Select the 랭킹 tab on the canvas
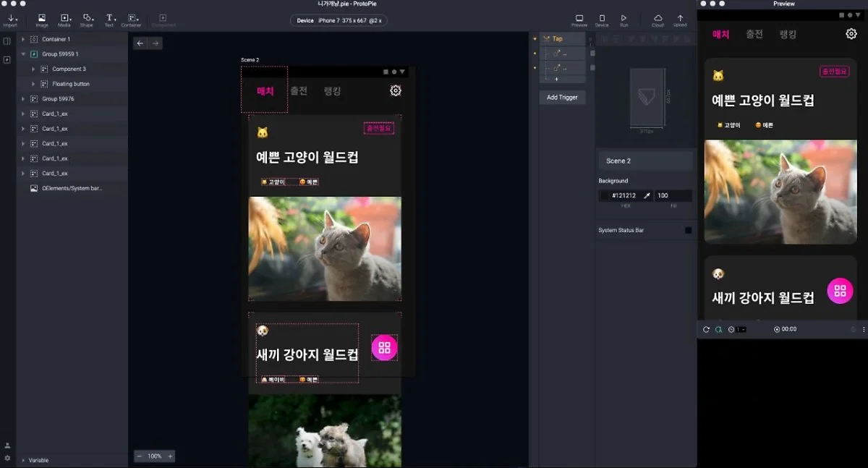Screen dimensions: 868x468 (x=332, y=90)
